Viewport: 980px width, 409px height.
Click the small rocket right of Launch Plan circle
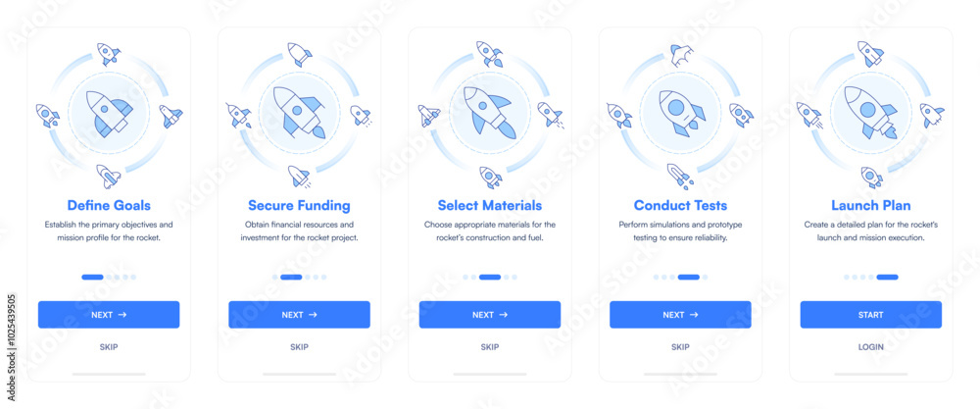pyautogui.click(x=932, y=115)
